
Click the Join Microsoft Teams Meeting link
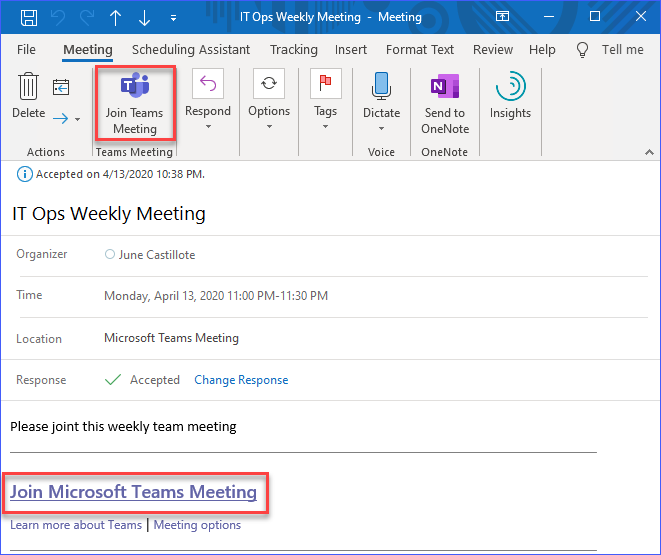click(133, 492)
